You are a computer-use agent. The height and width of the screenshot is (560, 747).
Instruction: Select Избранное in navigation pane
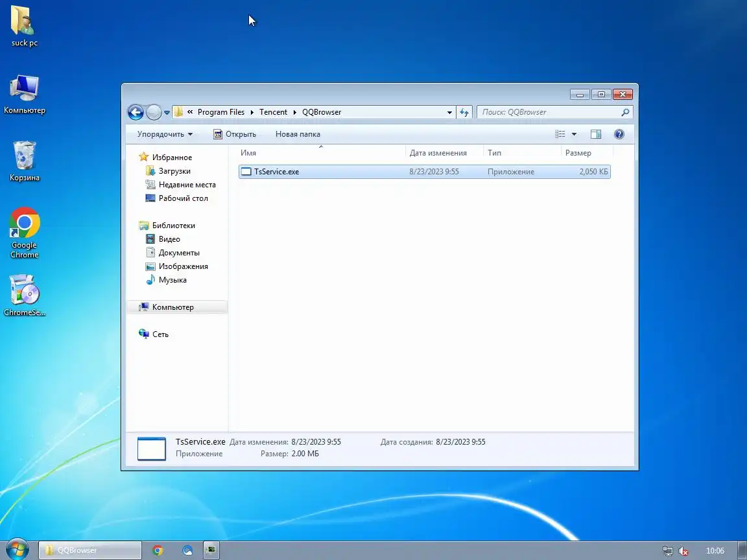tap(172, 157)
